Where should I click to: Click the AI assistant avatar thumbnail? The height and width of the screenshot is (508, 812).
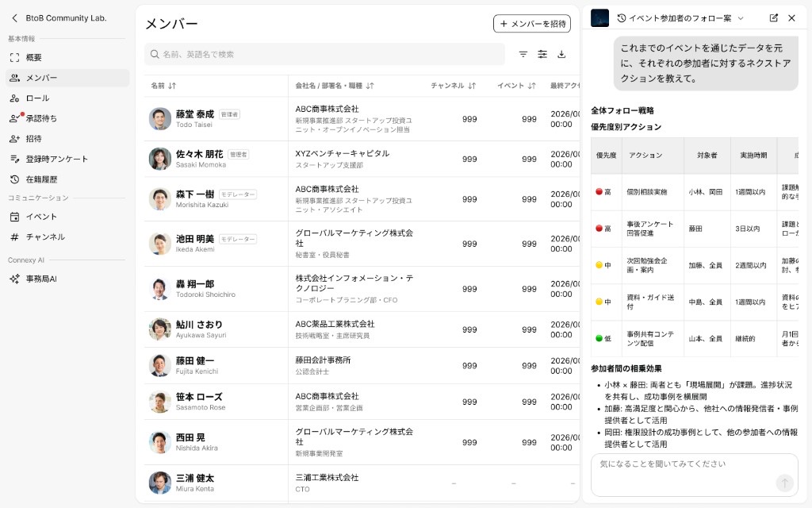click(x=599, y=18)
